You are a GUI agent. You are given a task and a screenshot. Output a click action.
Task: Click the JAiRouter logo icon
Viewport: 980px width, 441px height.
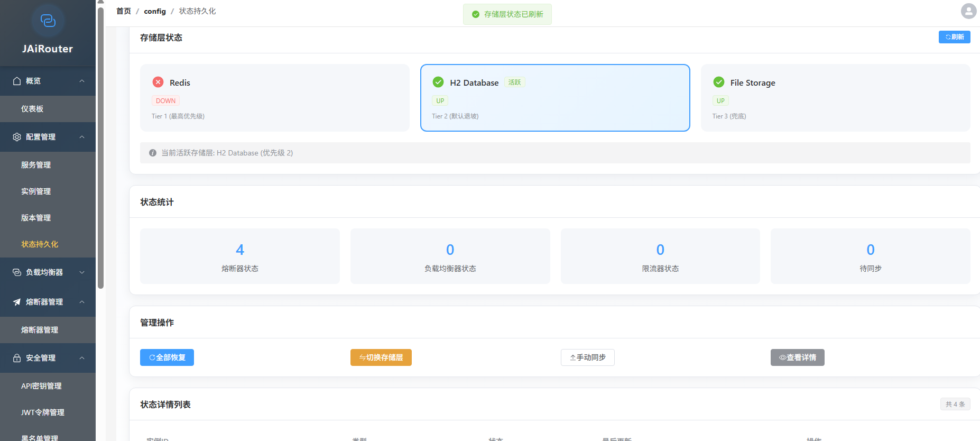coord(48,21)
